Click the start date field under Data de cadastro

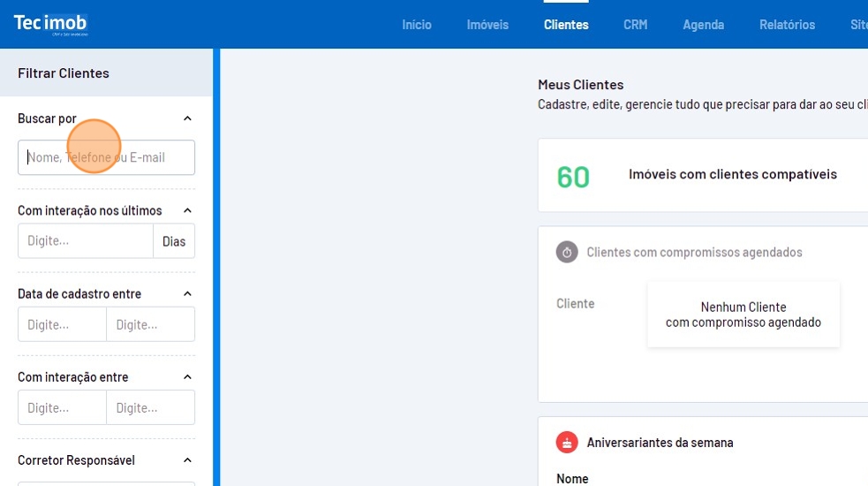[62, 324]
